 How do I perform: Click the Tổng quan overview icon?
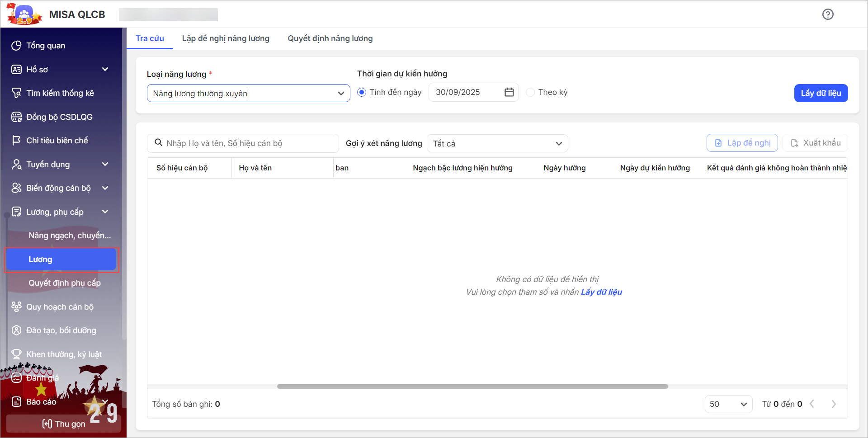pos(16,46)
